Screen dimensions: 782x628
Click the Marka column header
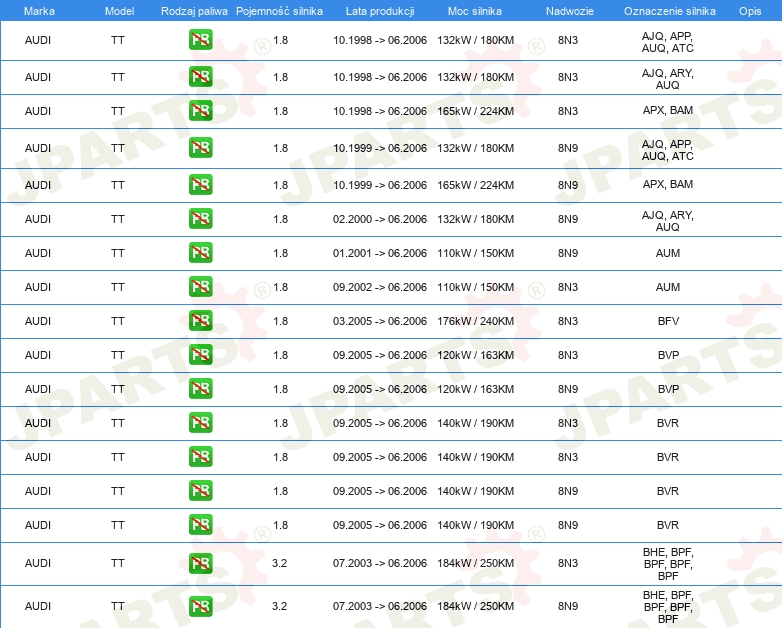point(39,11)
